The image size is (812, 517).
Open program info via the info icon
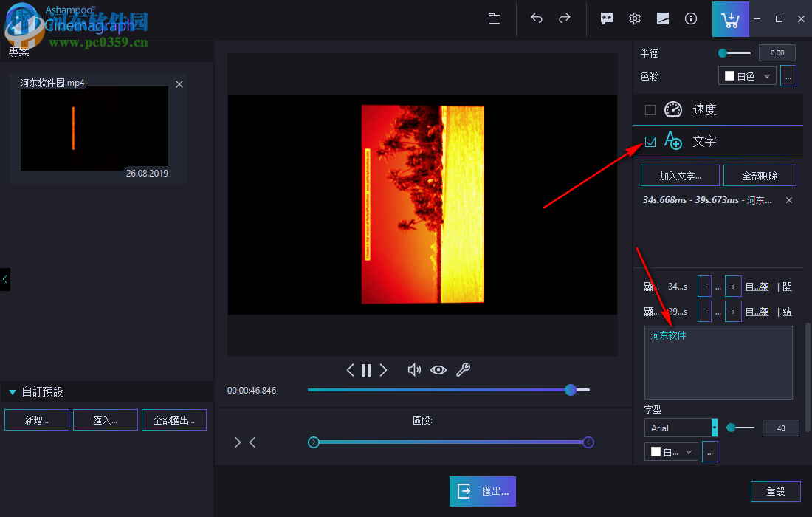tap(690, 18)
